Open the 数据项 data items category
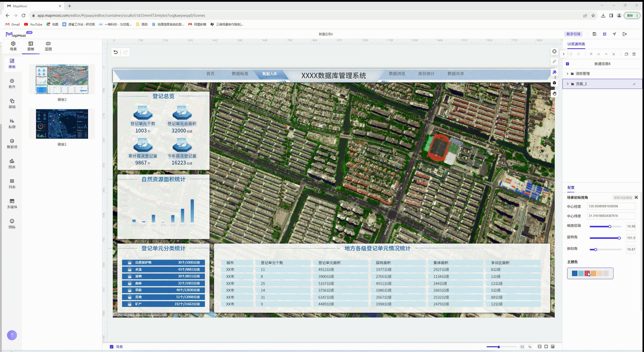Image resolution: width=644 pixels, height=352 pixels. (12, 144)
